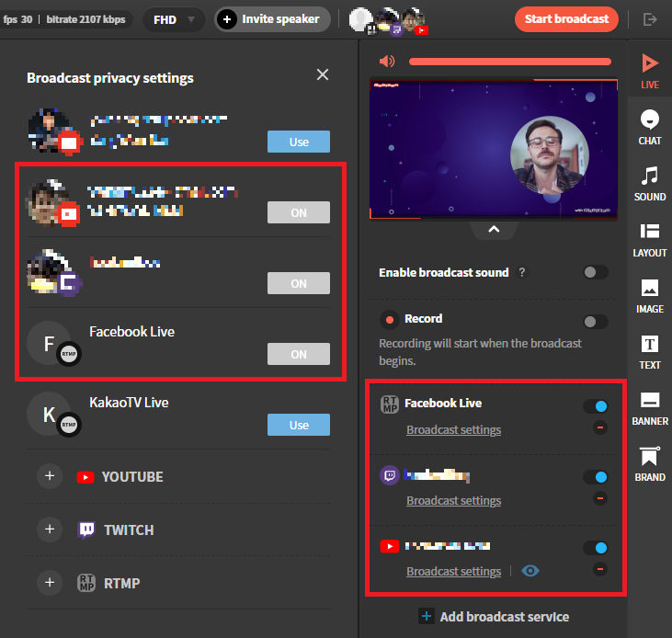Toggle ON button for second YouTube account
Screen dimensions: 672x638
299,212
